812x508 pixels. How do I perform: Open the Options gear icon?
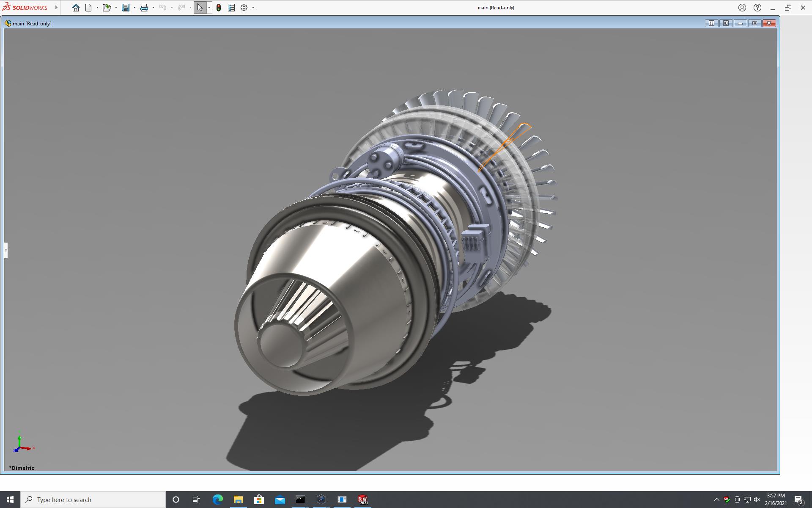244,8
